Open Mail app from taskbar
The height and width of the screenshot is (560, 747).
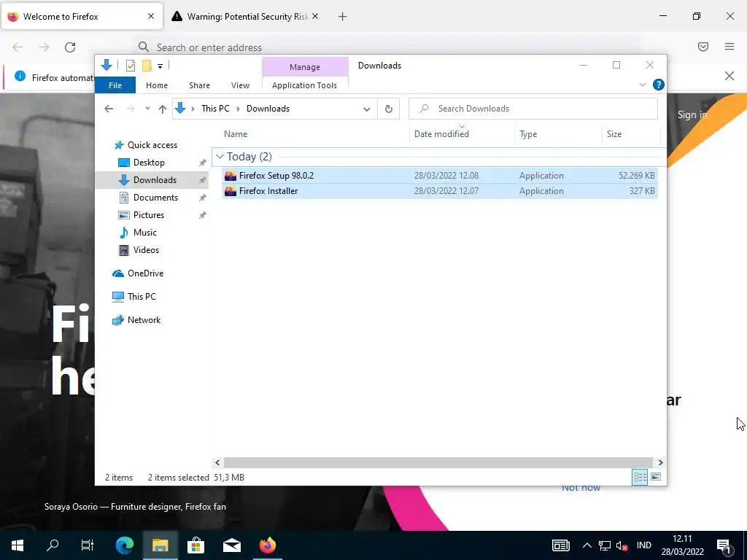pos(232,545)
